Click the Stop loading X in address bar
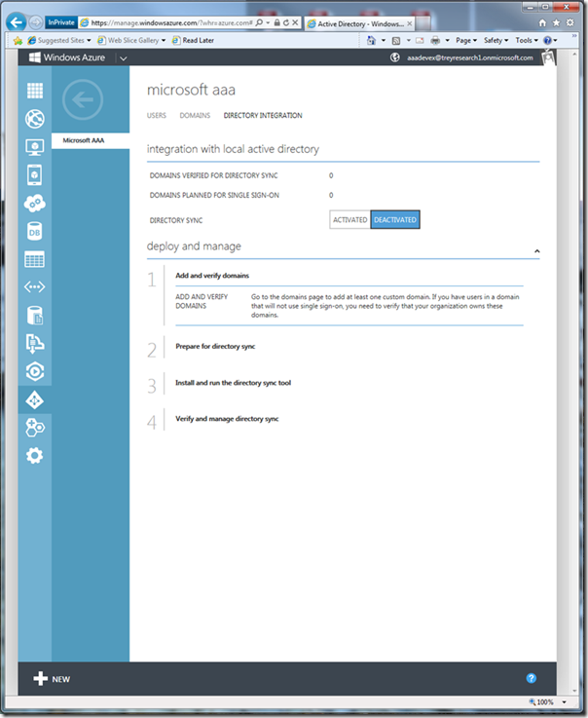 click(295, 22)
